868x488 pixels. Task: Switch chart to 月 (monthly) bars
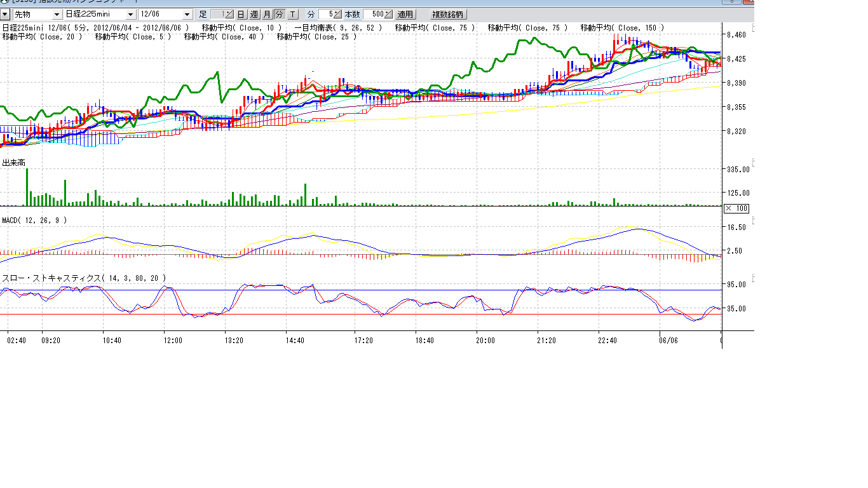[x=267, y=14]
